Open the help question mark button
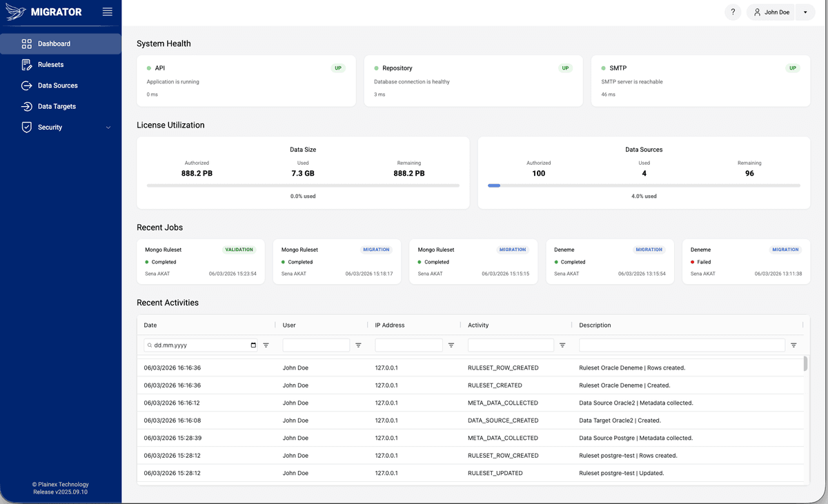828x504 pixels. coord(733,12)
